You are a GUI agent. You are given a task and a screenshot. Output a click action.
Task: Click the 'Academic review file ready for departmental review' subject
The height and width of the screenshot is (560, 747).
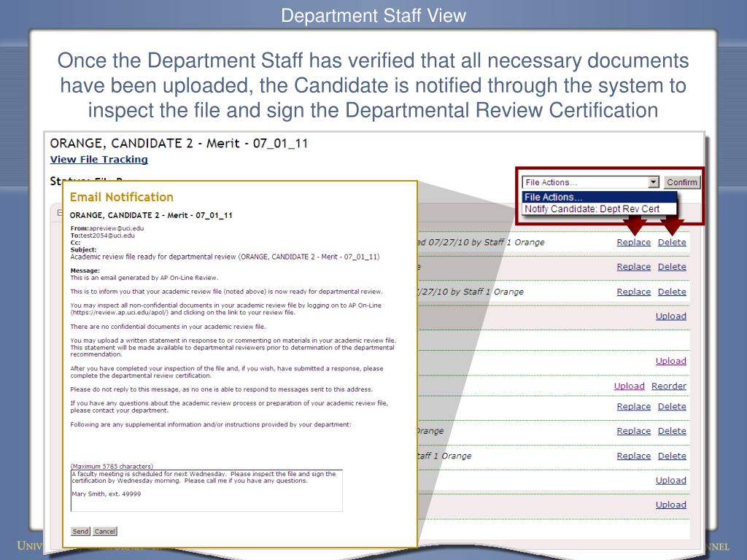[x=225, y=257]
